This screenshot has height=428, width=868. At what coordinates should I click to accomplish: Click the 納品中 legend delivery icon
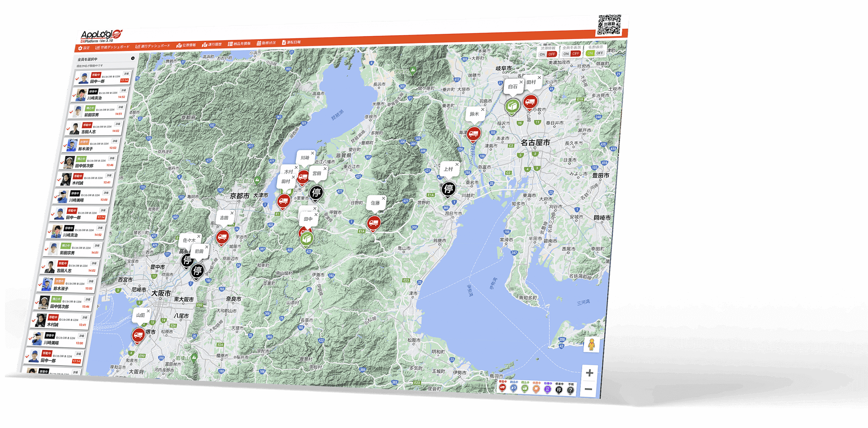[x=514, y=389]
